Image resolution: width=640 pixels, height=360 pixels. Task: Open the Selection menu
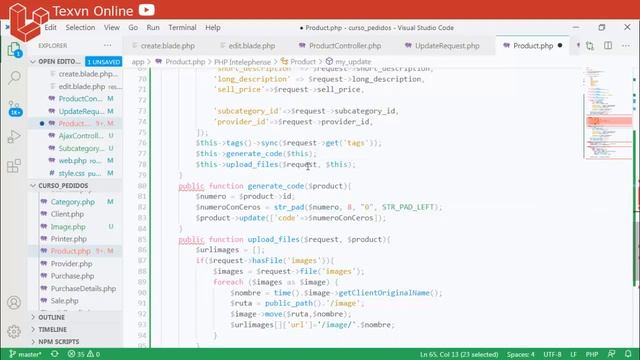click(x=80, y=27)
